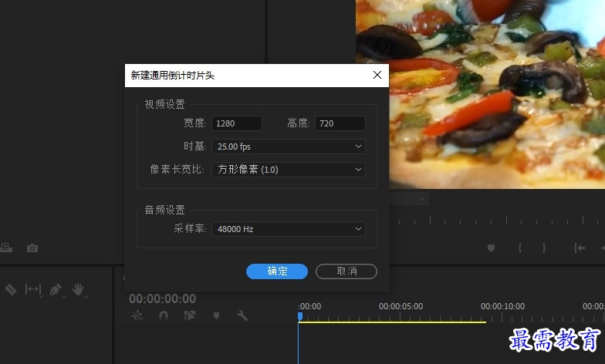Add Marker in the Program monitor

(491, 248)
